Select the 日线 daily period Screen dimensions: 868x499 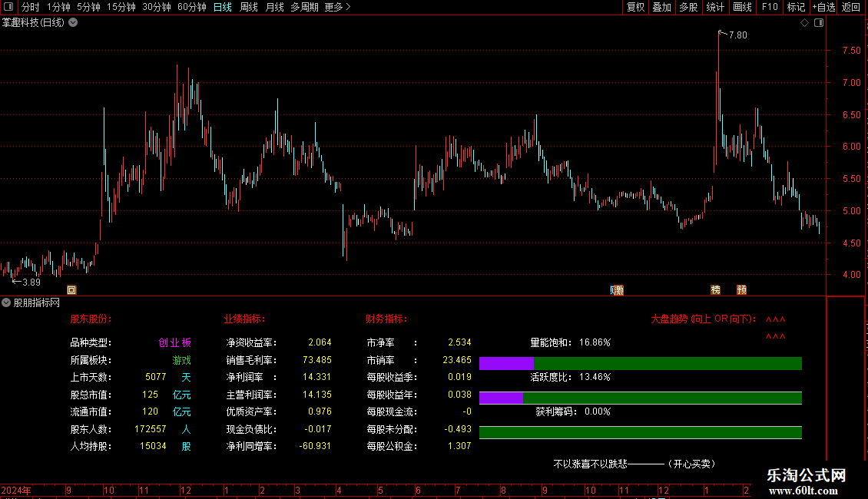[x=223, y=7]
